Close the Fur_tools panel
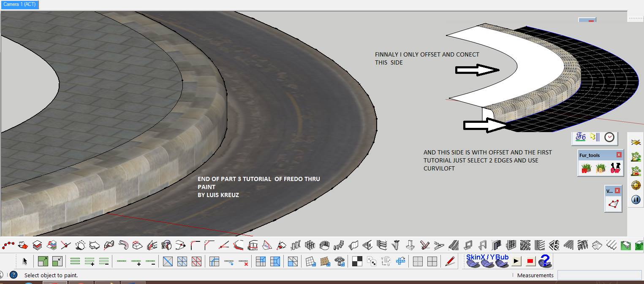This screenshot has height=284, width=644. (x=619, y=154)
